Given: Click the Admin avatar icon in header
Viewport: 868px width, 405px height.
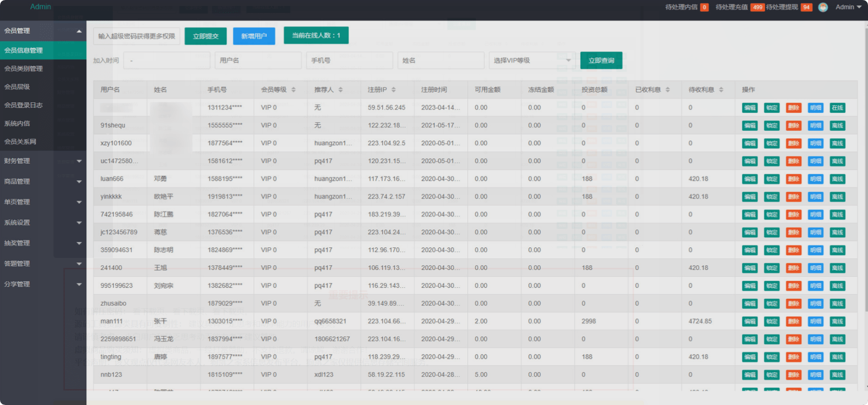Looking at the screenshot, I should pyautogui.click(x=823, y=7).
